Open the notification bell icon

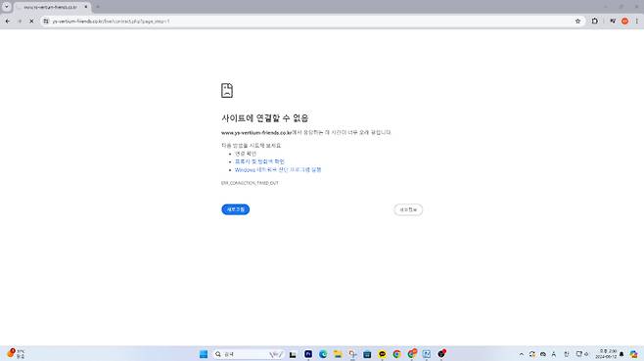[x=621, y=354]
